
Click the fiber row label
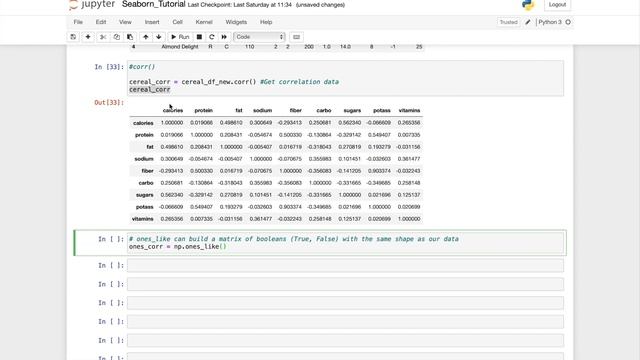(147, 171)
